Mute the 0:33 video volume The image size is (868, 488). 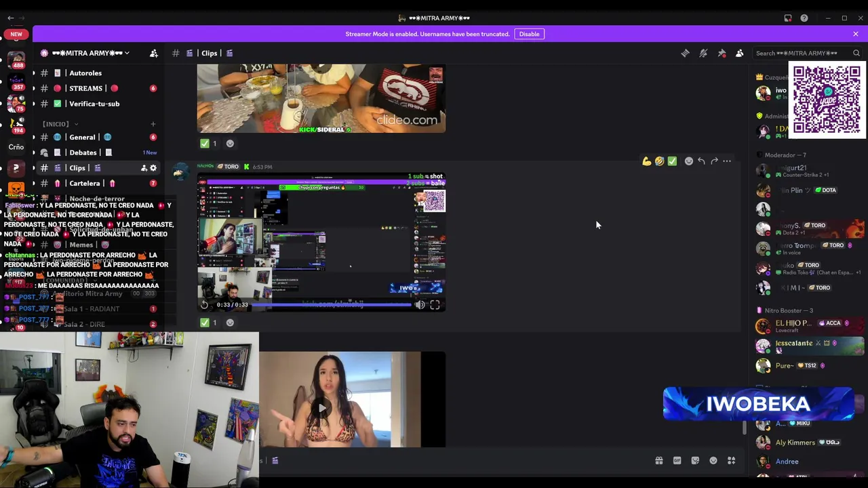click(420, 305)
